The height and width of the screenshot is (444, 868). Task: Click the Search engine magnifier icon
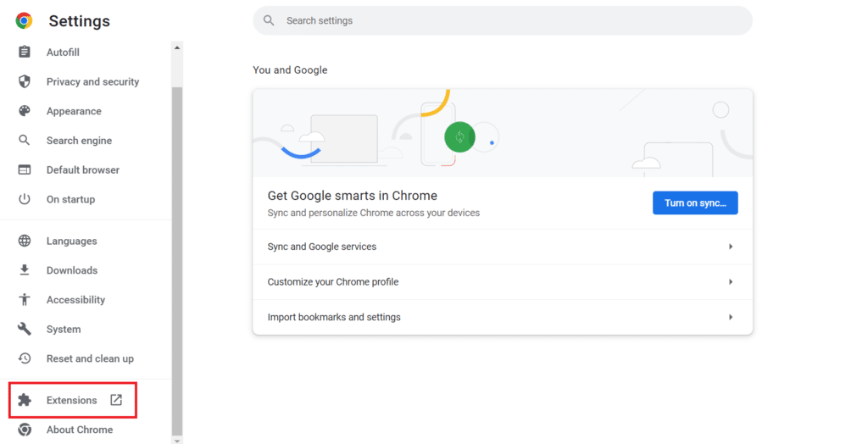click(25, 141)
